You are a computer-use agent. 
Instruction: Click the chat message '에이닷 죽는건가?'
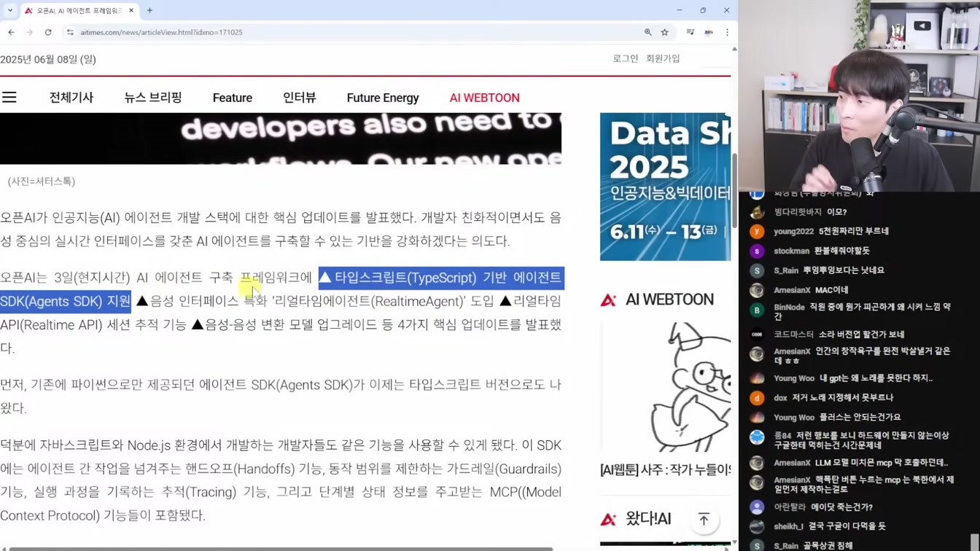pos(841,507)
